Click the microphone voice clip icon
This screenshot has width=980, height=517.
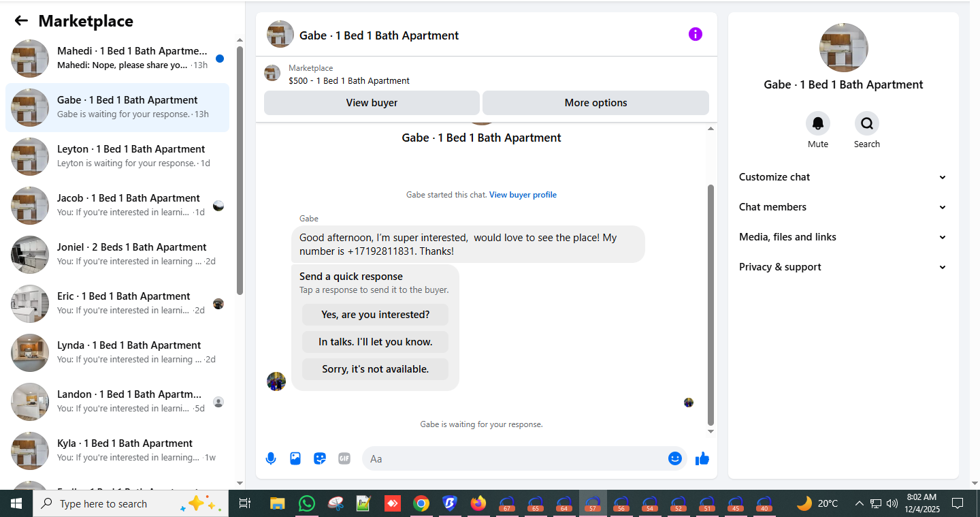(x=271, y=458)
